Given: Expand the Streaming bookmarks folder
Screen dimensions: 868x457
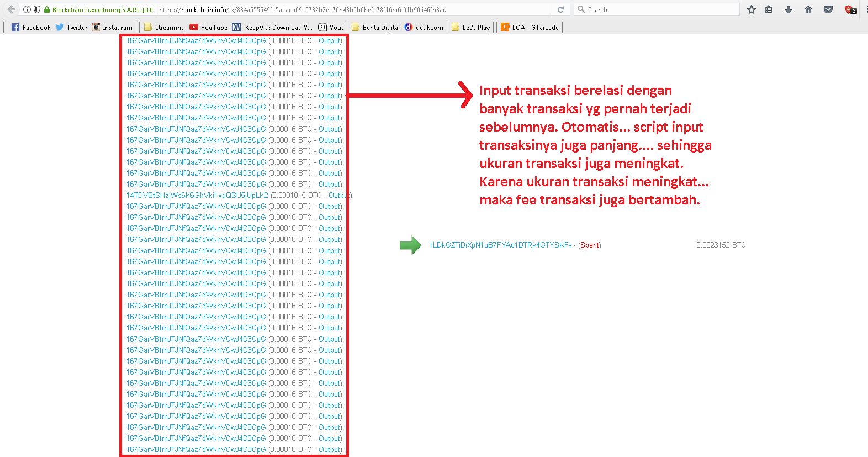Looking at the screenshot, I should [x=165, y=27].
